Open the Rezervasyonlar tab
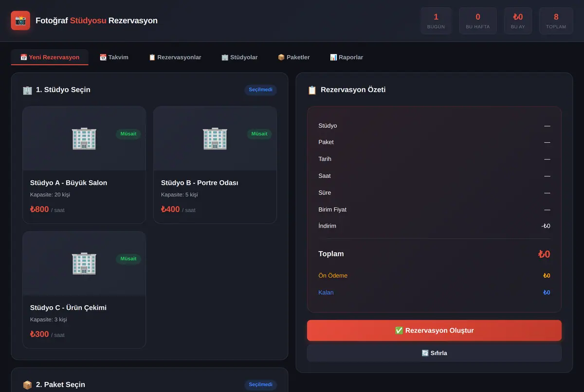Viewport: 584px width, 392px height. point(175,57)
